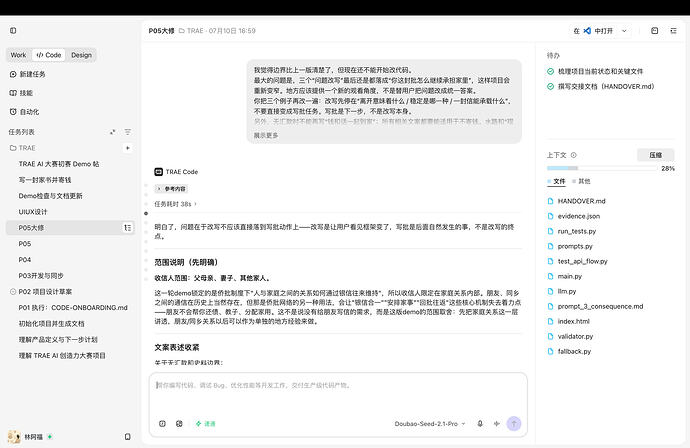Expand the 任务耗时 38s details
Image resolution: width=690 pixels, height=448 pixels.
point(175,204)
